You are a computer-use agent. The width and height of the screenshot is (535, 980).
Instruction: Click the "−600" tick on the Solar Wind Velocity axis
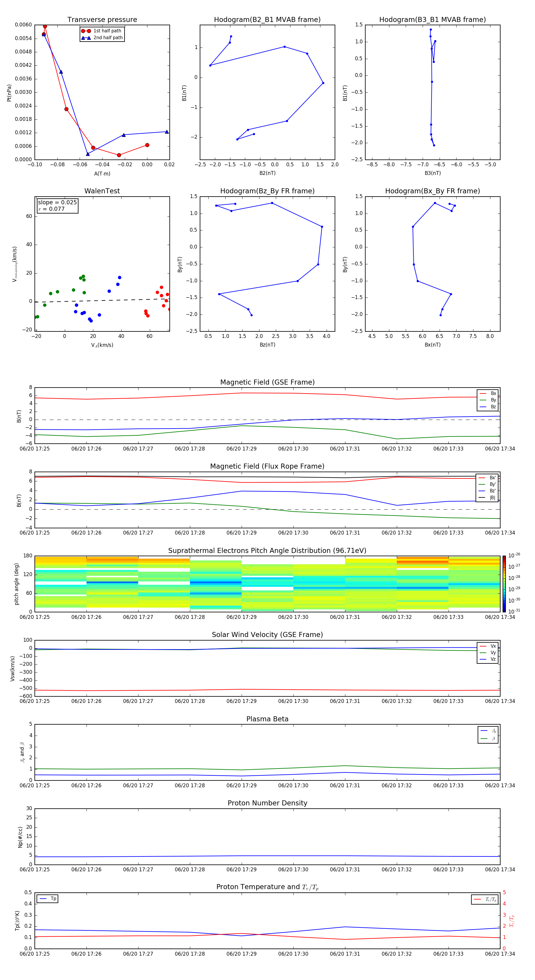click(x=25, y=696)
